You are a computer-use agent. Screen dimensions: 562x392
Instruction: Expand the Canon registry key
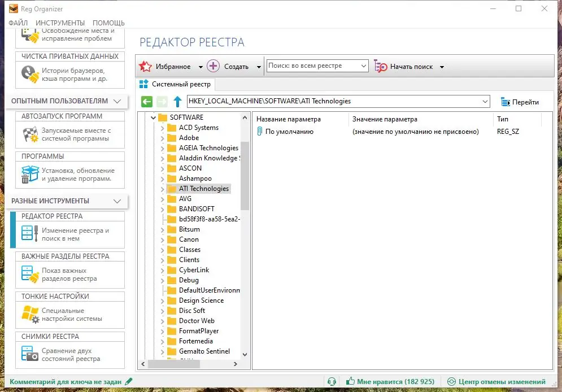pyautogui.click(x=162, y=239)
